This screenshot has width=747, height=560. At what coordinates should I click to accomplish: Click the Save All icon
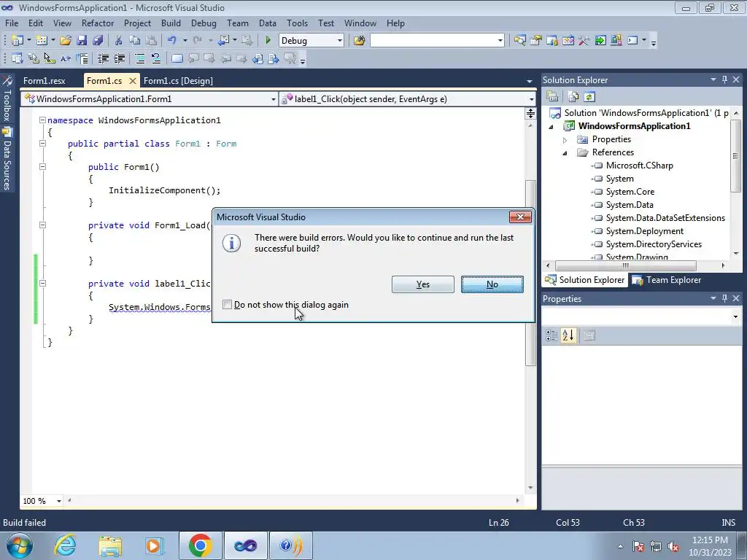point(98,41)
